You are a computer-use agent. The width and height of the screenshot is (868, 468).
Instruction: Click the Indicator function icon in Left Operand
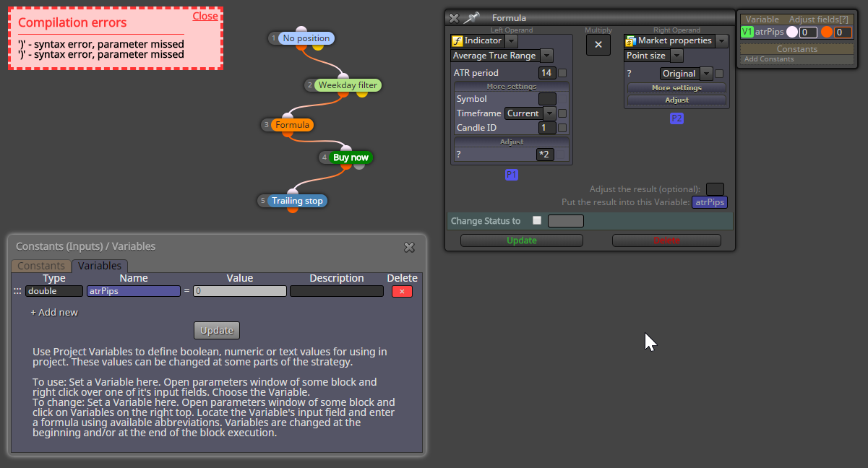coord(457,41)
